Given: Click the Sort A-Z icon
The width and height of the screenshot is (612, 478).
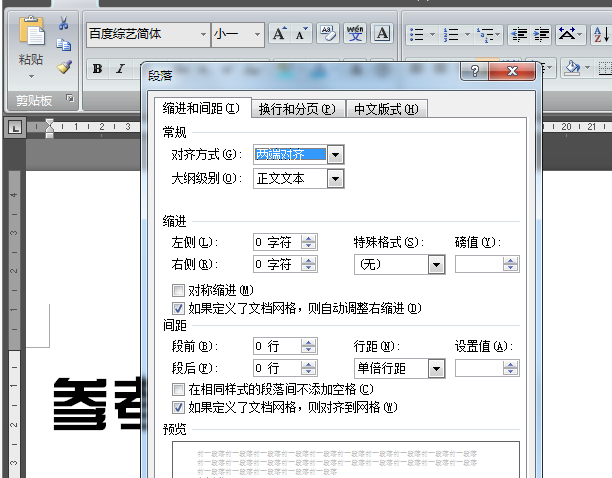Looking at the screenshot, I should [601, 34].
